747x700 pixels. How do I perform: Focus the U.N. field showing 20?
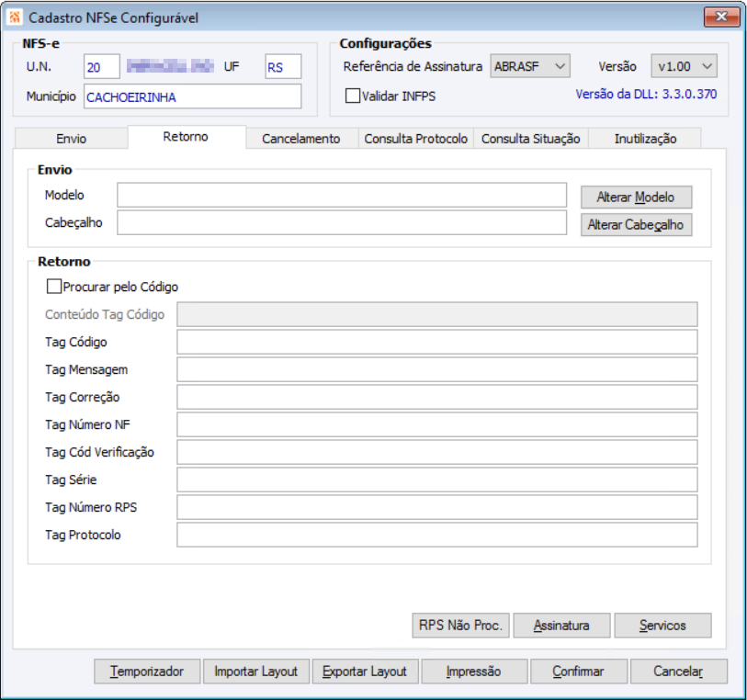[101, 67]
